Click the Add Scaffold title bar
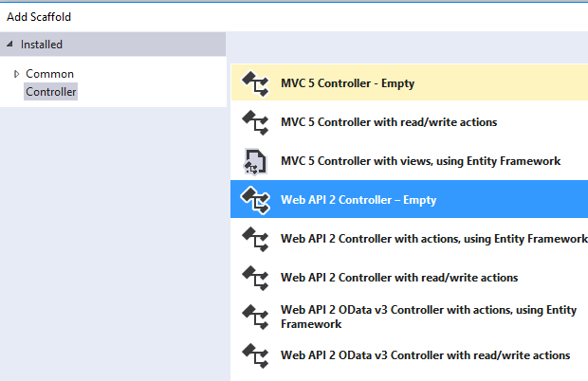The height and width of the screenshot is (381, 588). pos(294,16)
